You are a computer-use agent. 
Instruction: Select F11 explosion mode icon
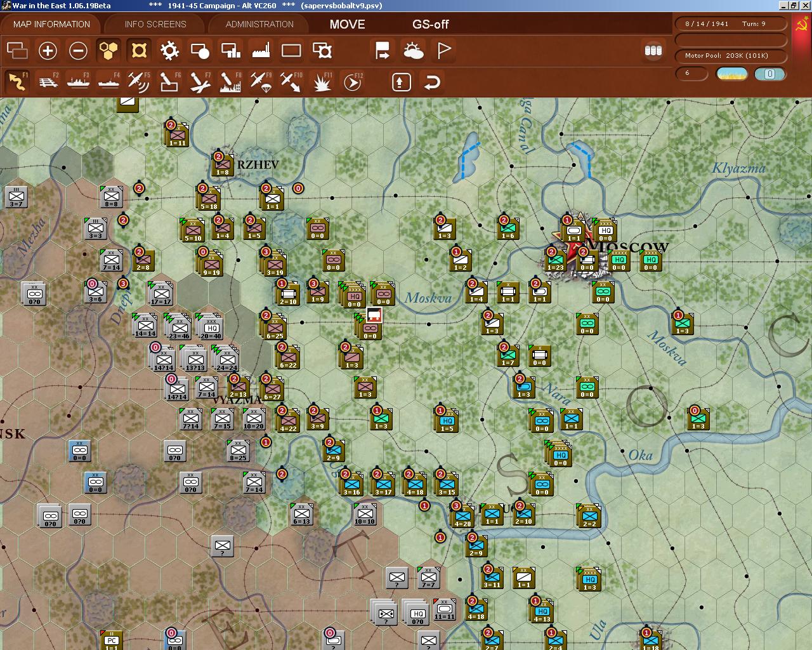322,82
